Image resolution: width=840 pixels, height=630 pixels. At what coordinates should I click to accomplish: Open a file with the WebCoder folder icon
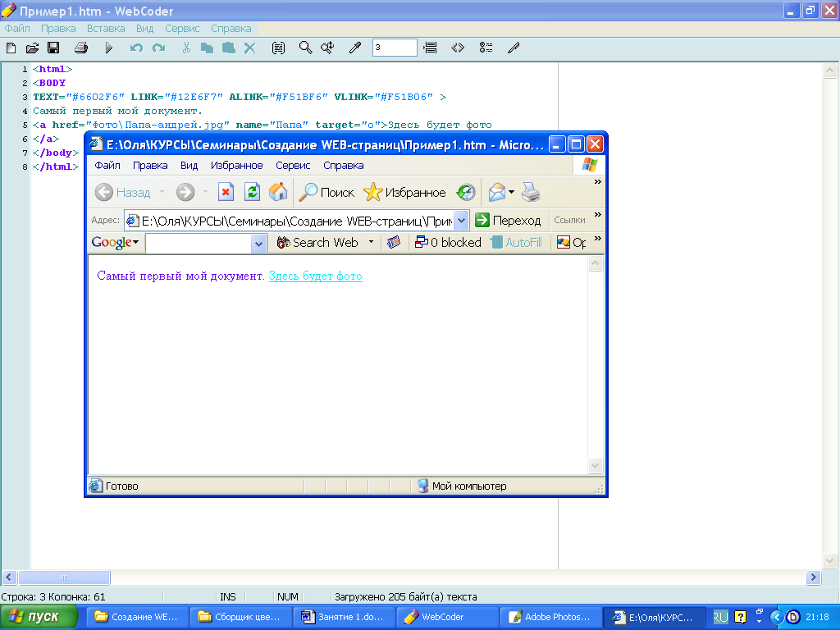32,48
